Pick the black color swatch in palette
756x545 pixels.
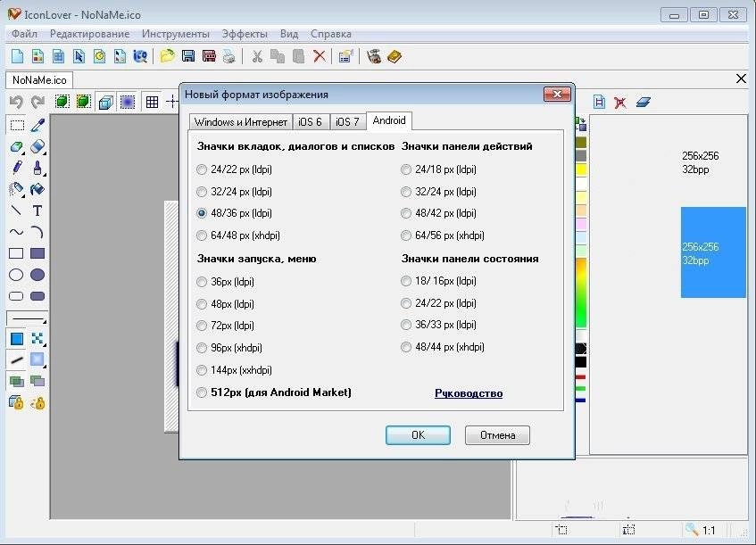[x=581, y=362]
